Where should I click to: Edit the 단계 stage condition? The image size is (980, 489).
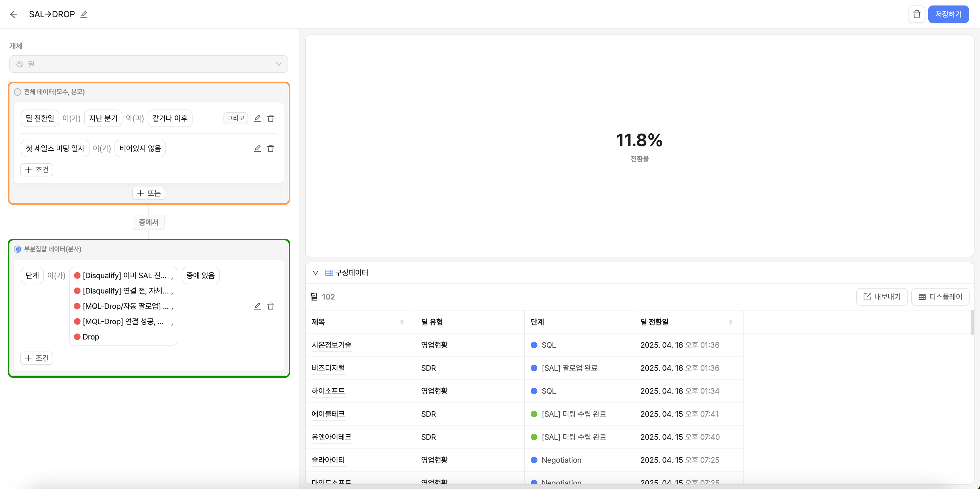(x=258, y=306)
